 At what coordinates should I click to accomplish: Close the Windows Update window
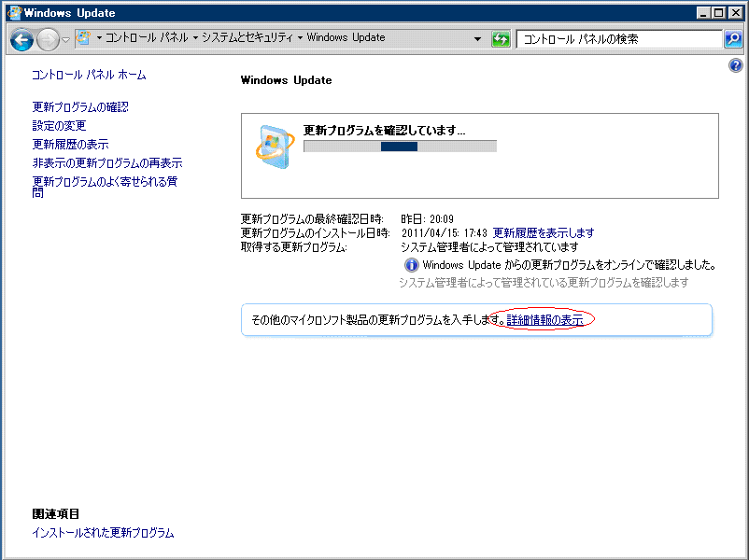(x=736, y=13)
